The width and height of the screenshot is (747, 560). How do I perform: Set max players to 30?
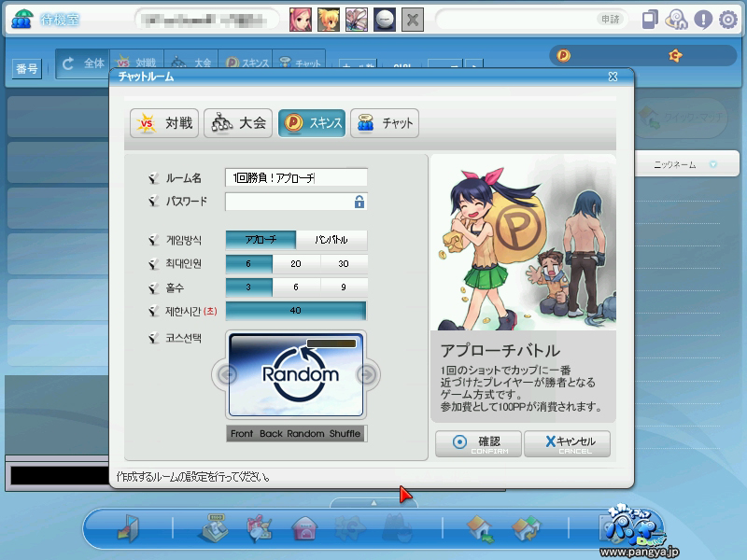tap(344, 264)
